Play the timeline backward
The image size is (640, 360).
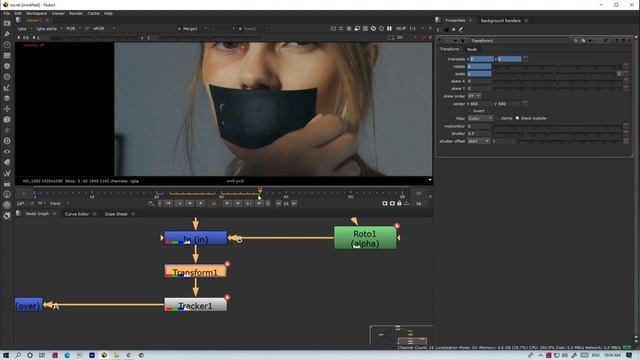click(200, 203)
